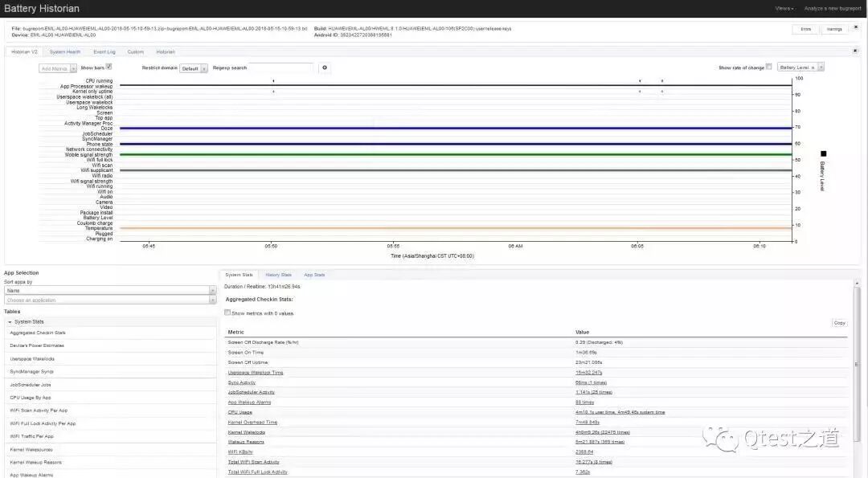Open the Custom tab
The image size is (868, 478).
[135, 51]
